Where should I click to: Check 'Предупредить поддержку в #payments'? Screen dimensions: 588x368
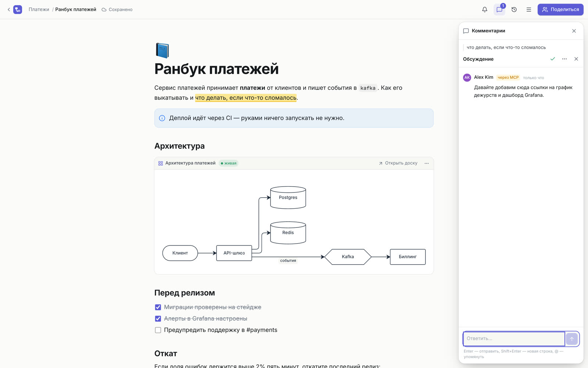pyautogui.click(x=158, y=330)
